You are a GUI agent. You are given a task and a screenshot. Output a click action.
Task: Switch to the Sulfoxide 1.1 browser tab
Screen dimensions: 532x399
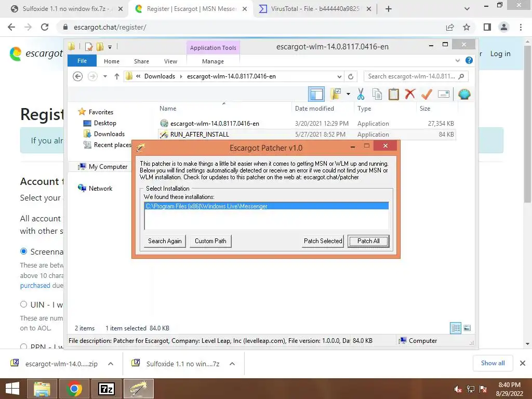pos(66,9)
